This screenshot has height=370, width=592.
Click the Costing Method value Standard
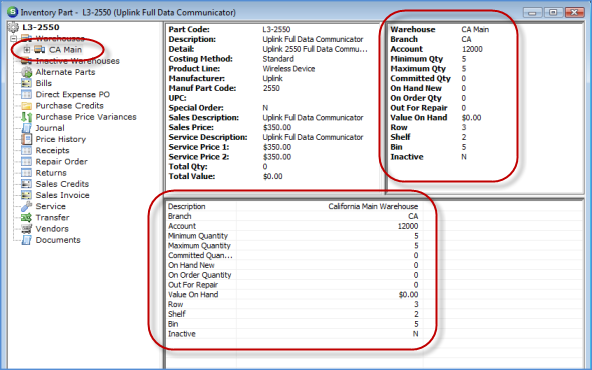pos(278,59)
